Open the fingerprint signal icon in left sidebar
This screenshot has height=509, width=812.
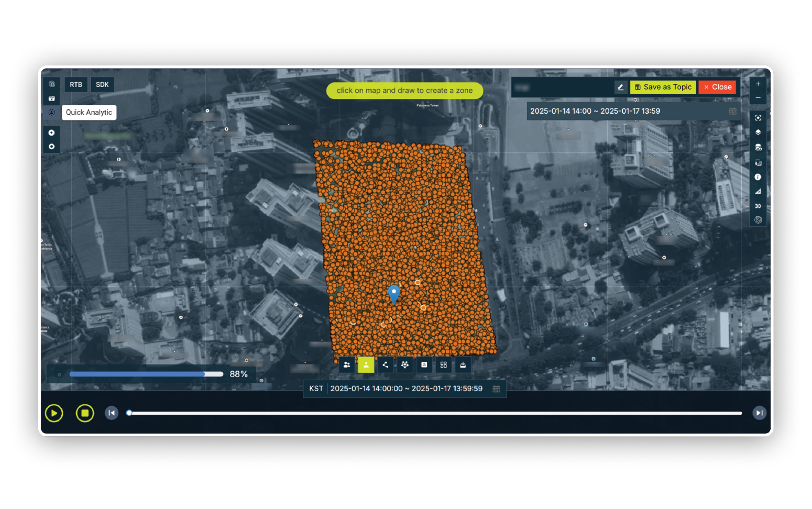(51, 84)
